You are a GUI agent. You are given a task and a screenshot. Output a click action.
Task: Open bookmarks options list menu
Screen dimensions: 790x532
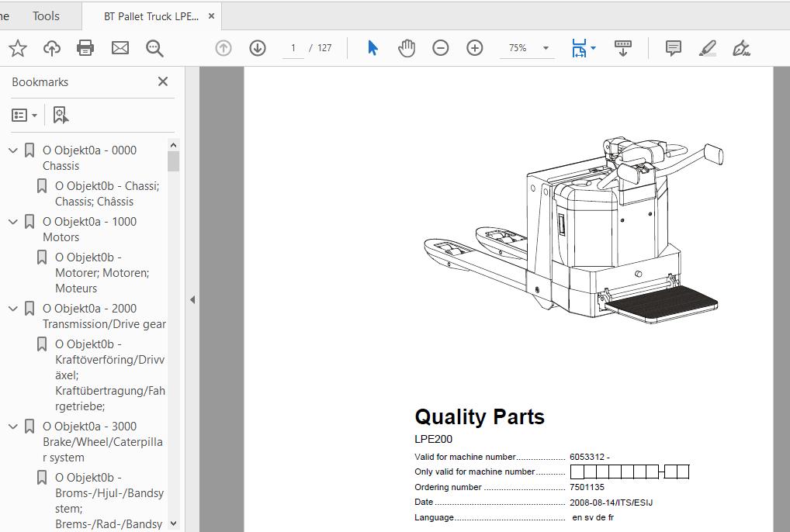tap(24, 116)
